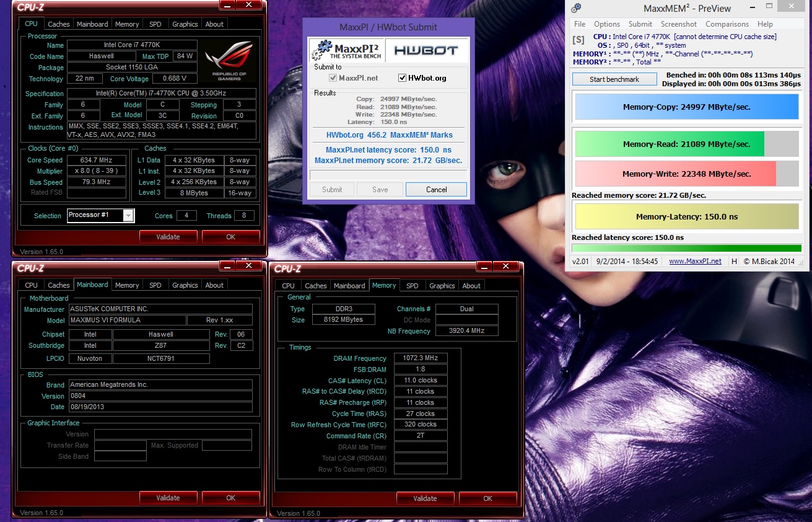Image resolution: width=812 pixels, height=522 pixels.
Task: Open the Comparisons menu in MaxxMEM²
Action: pyautogui.click(x=727, y=24)
